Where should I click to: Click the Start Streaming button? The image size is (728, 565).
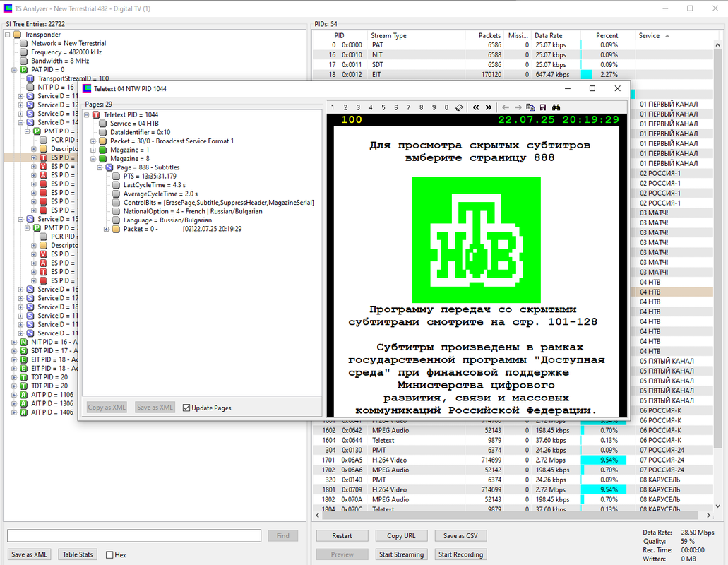click(x=401, y=554)
